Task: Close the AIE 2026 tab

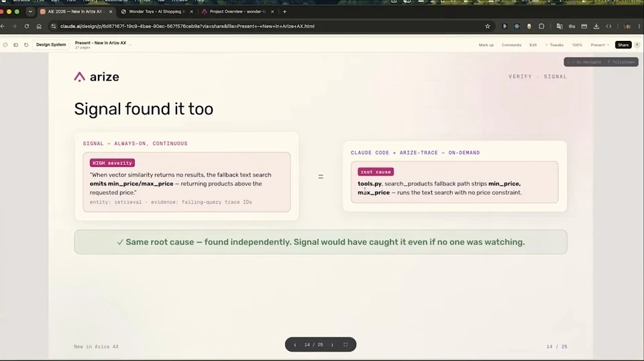Action: (111, 11)
